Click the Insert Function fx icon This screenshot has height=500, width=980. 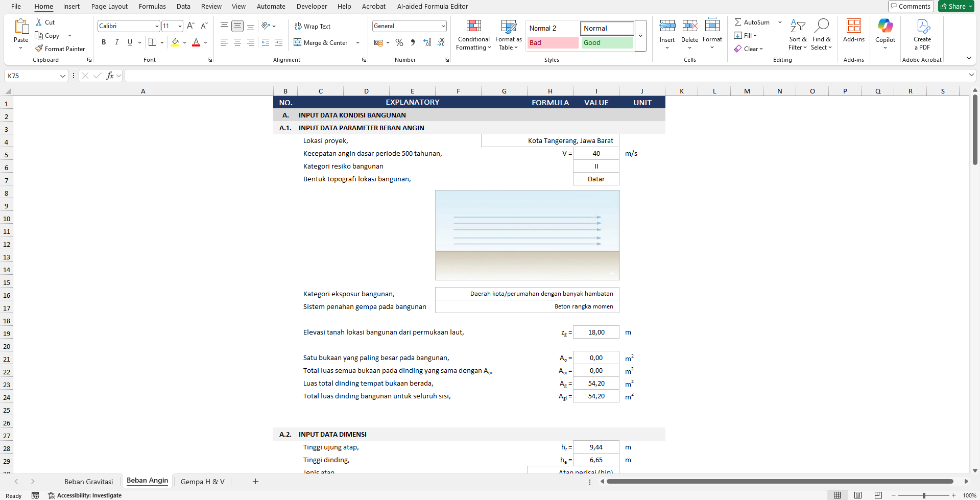(x=110, y=76)
